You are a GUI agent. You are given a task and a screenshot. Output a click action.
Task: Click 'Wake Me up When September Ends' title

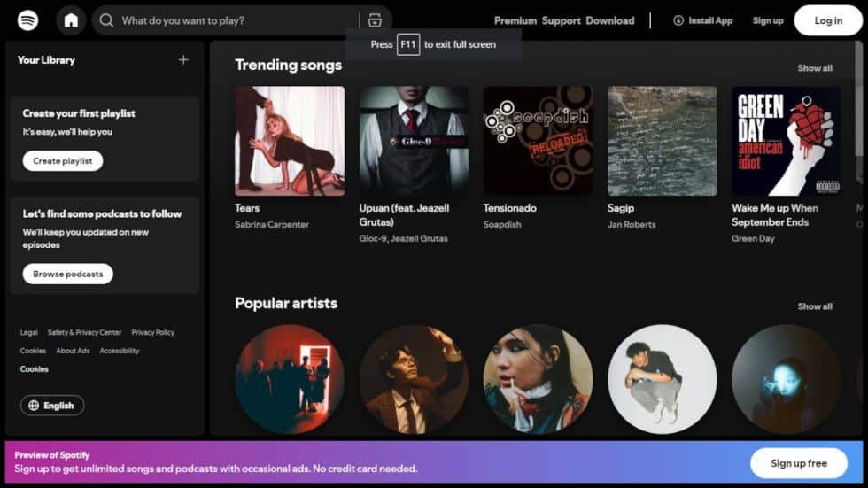coord(775,215)
